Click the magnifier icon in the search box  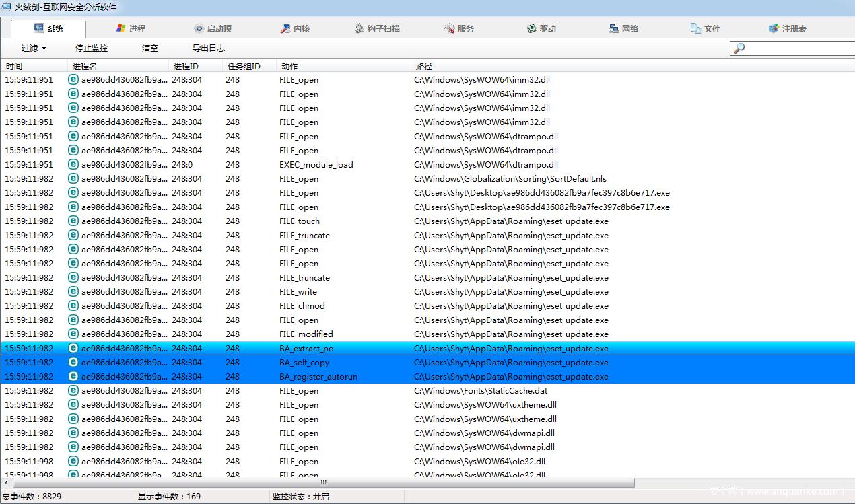(739, 48)
